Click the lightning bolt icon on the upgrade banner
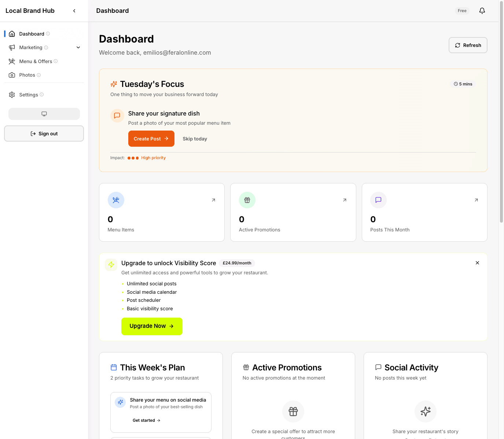The image size is (504, 439). [x=111, y=264]
